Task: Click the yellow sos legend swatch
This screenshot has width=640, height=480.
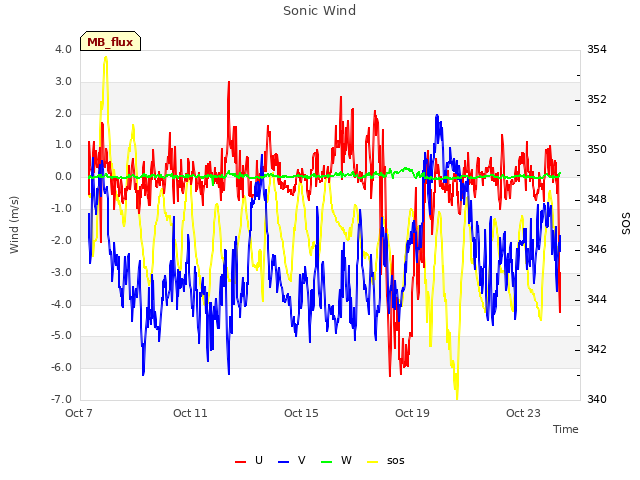Action: [373, 462]
